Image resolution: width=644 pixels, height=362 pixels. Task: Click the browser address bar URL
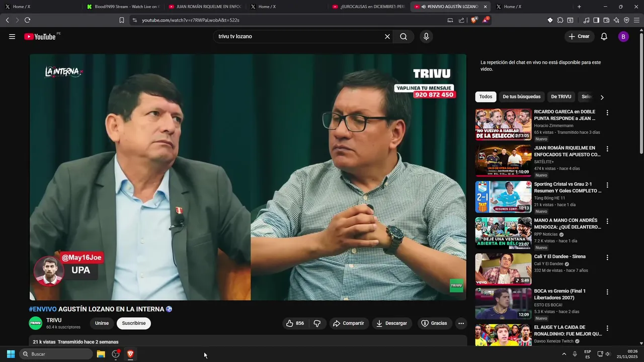191,20
